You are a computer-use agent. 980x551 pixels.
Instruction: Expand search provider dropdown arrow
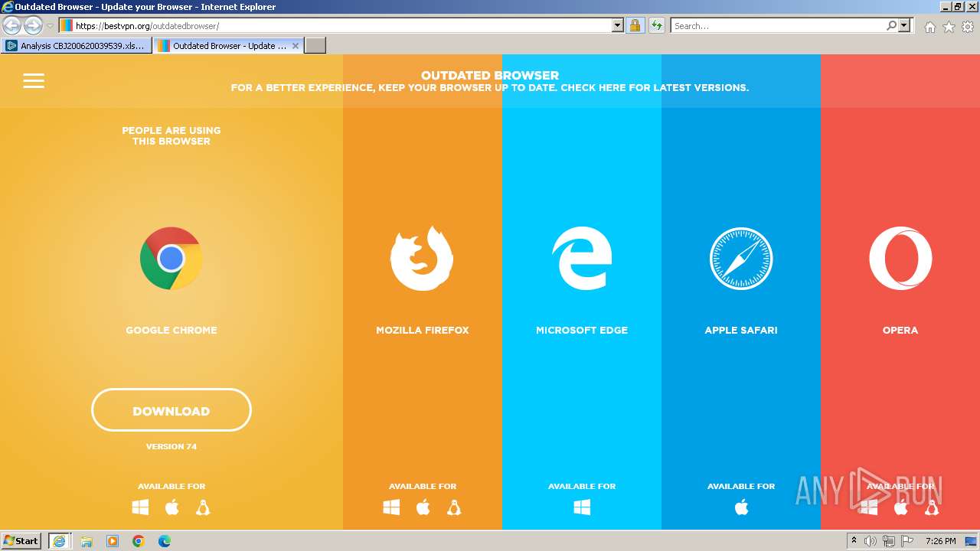904,25
